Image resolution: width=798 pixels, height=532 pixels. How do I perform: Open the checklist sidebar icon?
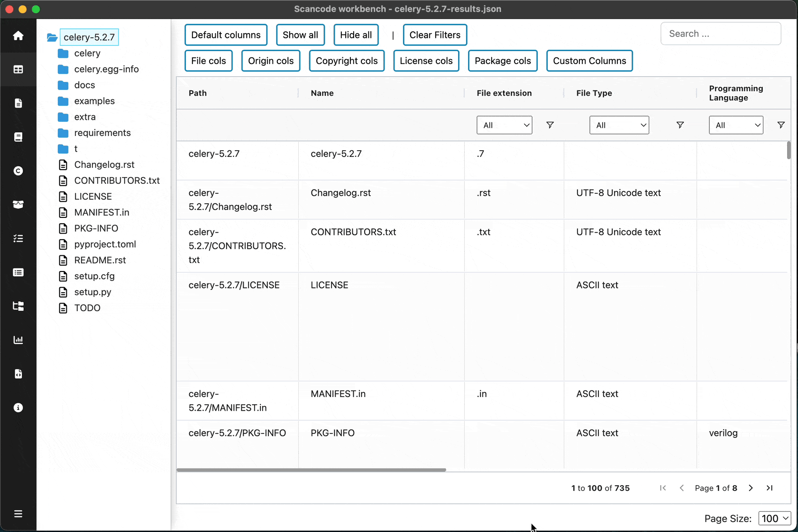(x=18, y=238)
